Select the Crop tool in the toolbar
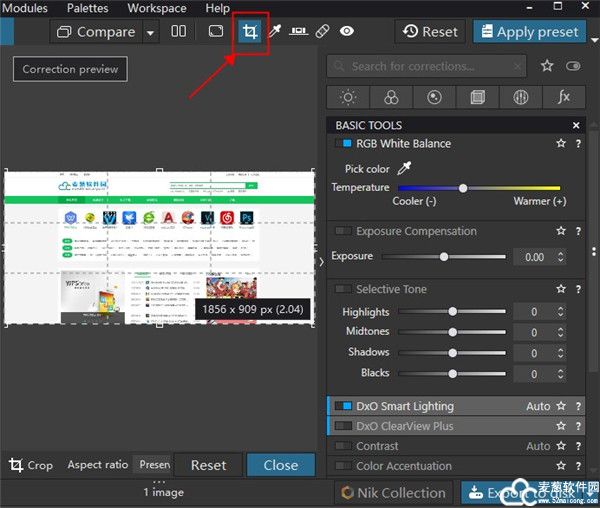This screenshot has height=508, width=600. click(250, 31)
